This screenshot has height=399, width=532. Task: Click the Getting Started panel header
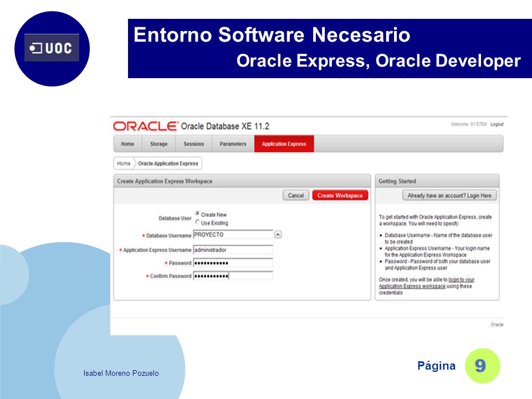437,181
